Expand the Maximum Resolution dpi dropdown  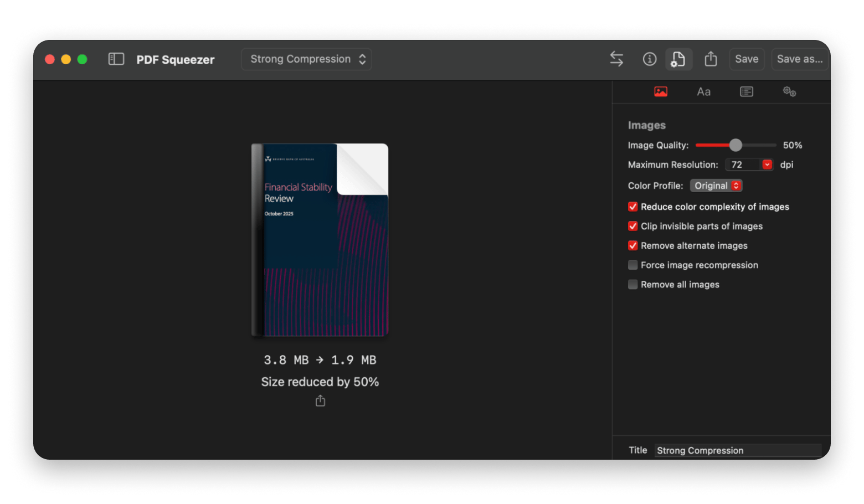[x=767, y=164]
